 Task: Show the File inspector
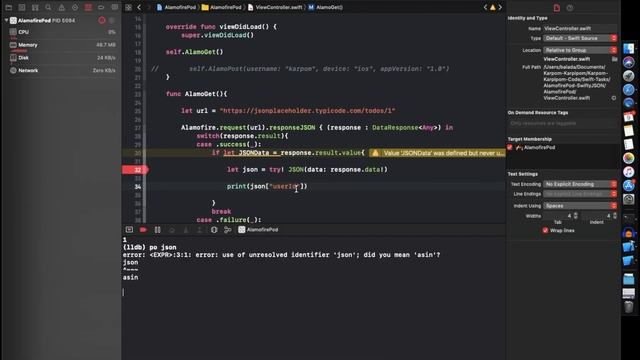tap(557, 8)
